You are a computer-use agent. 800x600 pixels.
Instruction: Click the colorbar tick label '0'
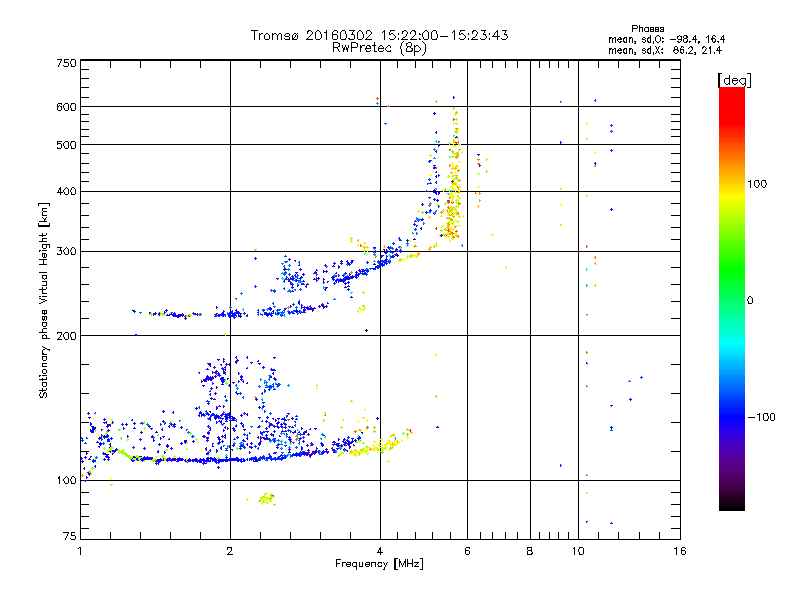click(x=750, y=301)
